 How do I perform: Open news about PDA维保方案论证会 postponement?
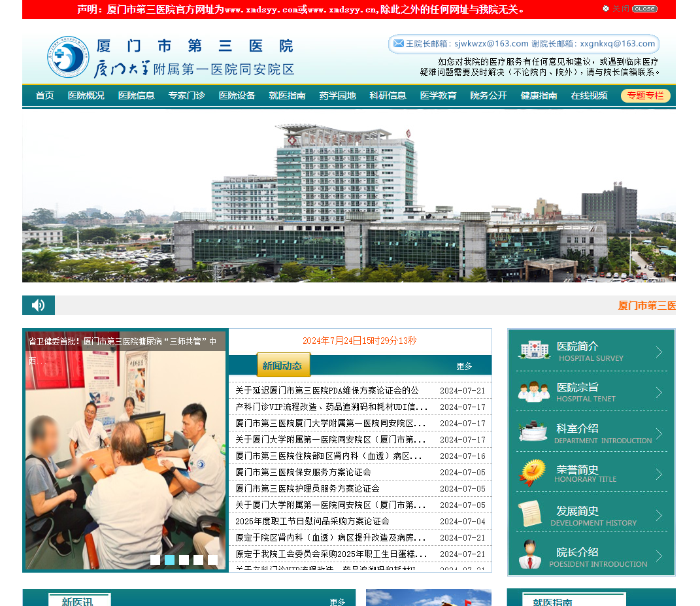[327, 391]
